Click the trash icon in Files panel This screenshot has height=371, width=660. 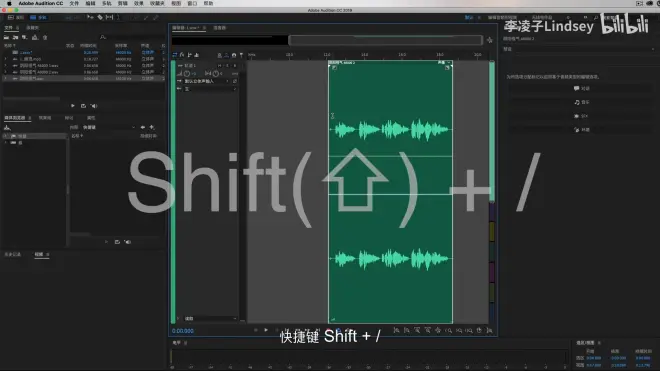click(45, 37)
